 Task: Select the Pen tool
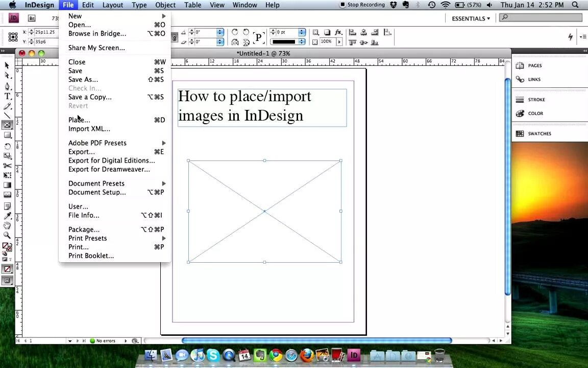pos(7,86)
